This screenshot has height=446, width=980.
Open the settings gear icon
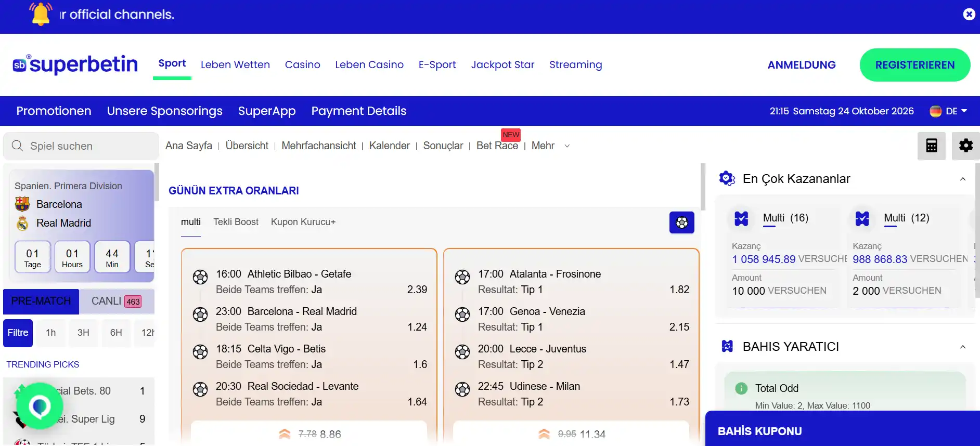tap(966, 146)
